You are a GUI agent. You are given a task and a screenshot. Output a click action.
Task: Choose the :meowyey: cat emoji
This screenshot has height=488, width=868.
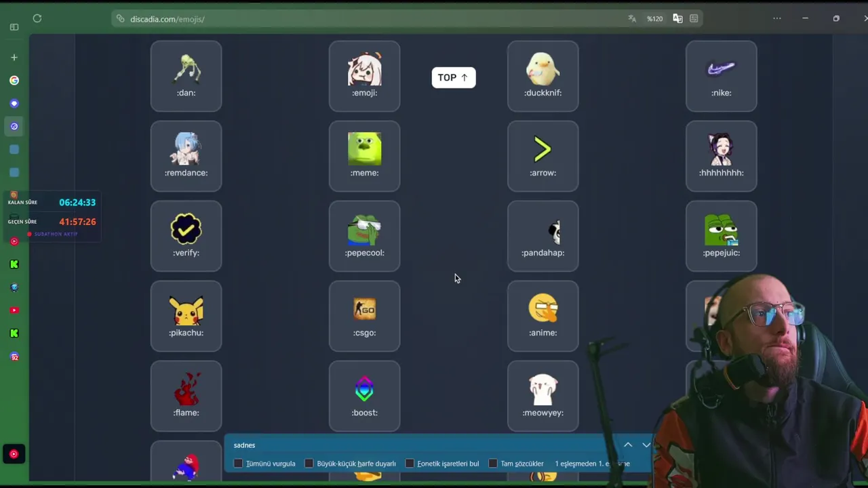[542, 396]
